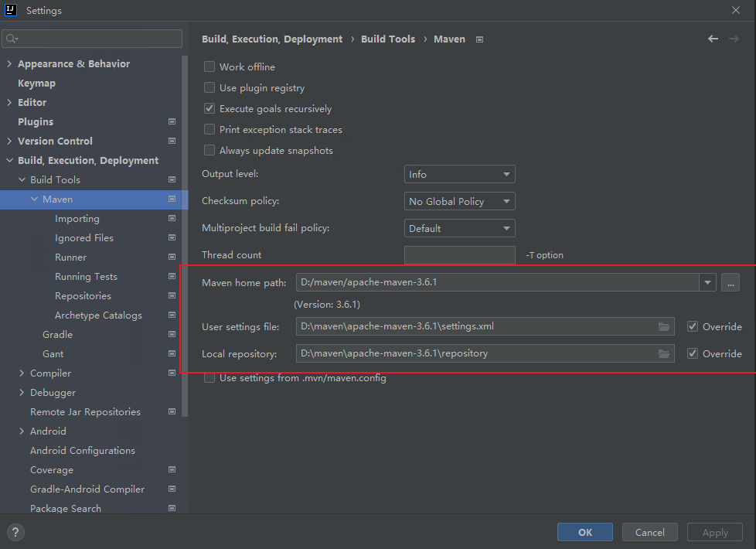Open Android Configurations page

pyautogui.click(x=83, y=450)
